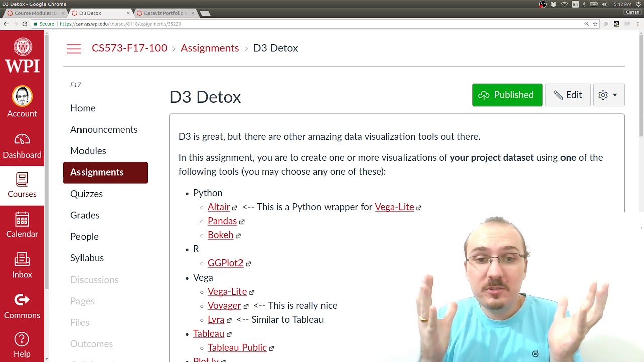Open Grades in course navigation

[85, 215]
